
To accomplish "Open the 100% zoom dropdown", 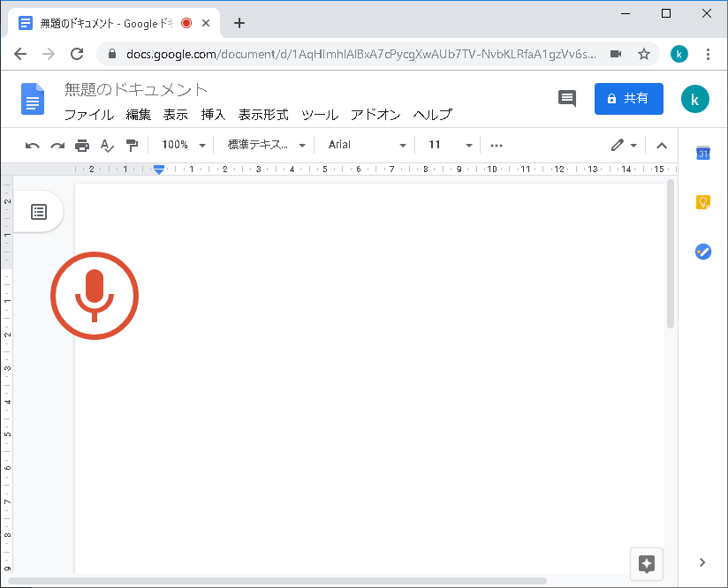I will (x=184, y=145).
